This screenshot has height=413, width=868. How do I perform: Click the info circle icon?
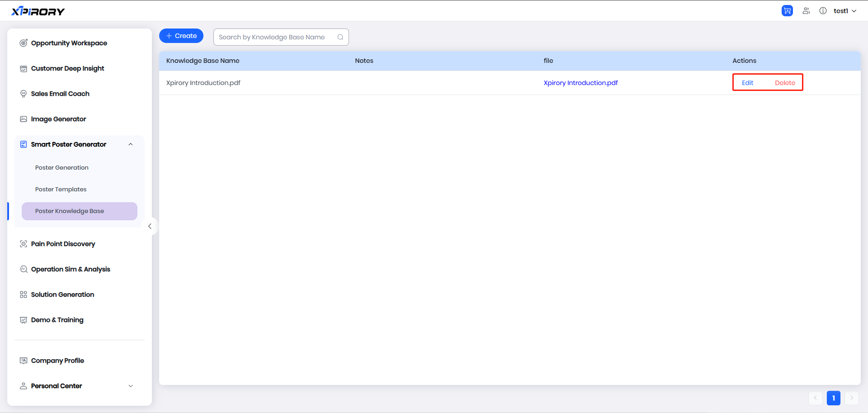pyautogui.click(x=823, y=11)
